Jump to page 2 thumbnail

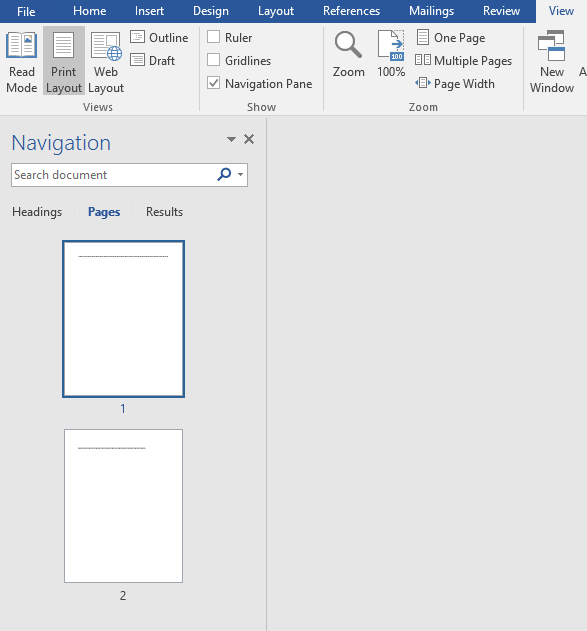point(124,506)
